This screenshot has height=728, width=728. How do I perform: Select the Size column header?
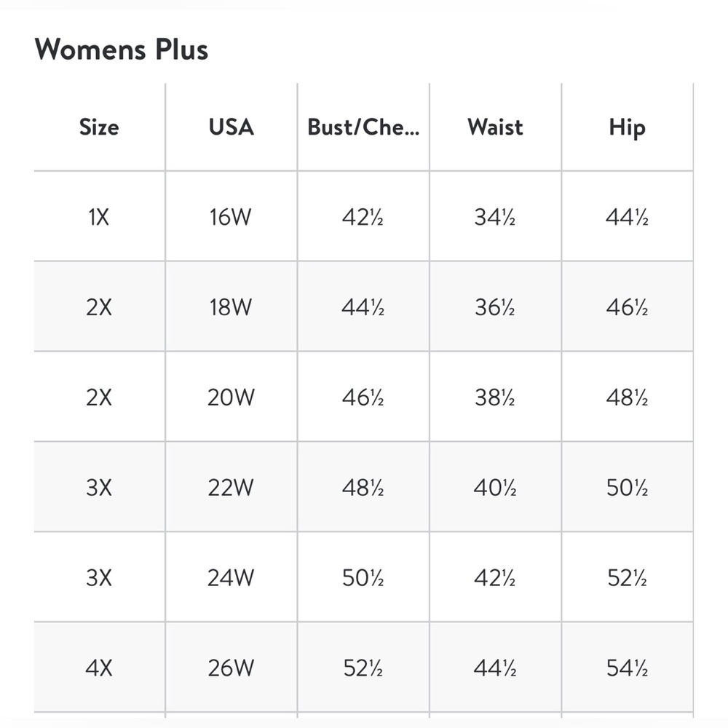99,127
